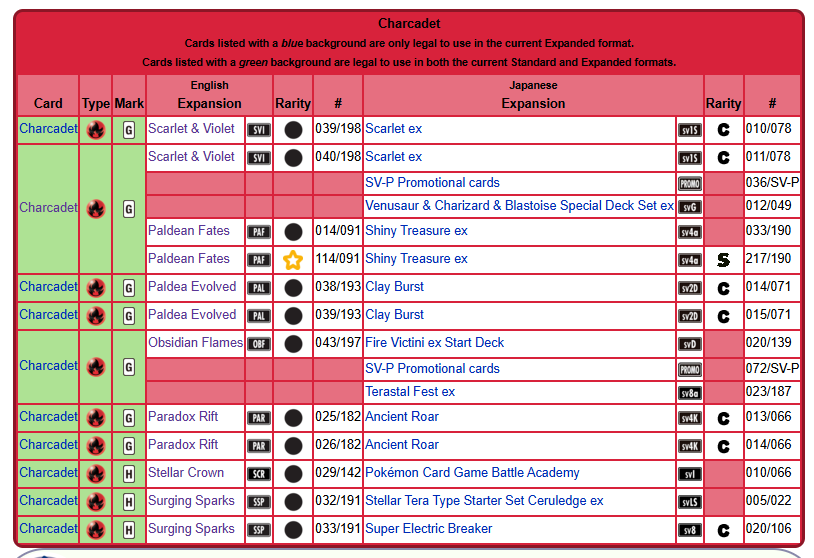This screenshot has height=558, width=814.
Task: Click the Fire type icon in the 026/182 row
Action: click(x=96, y=446)
